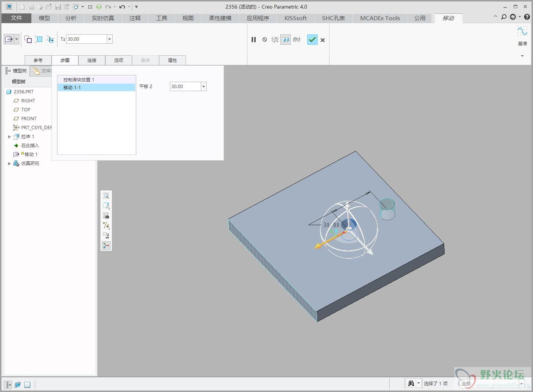Switch to the MCADEx Tools tab
The image size is (533, 392).
tap(380, 18)
